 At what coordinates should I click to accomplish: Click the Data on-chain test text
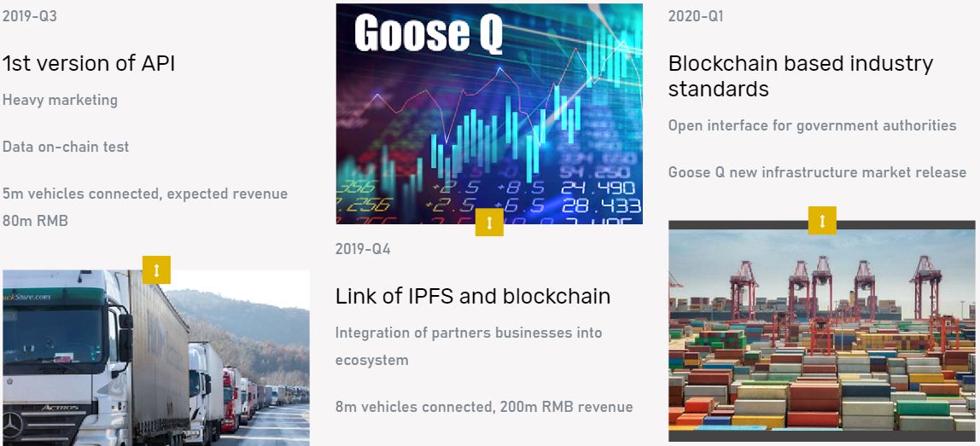coord(66,147)
